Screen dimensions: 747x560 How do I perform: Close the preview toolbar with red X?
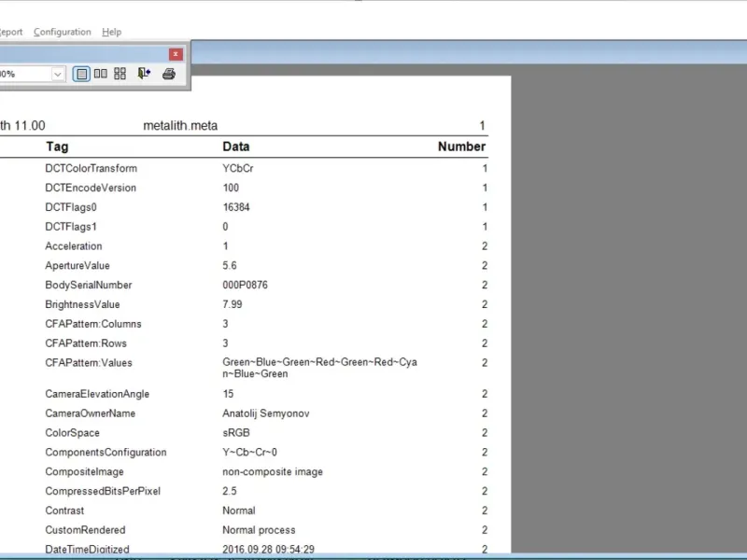point(176,54)
